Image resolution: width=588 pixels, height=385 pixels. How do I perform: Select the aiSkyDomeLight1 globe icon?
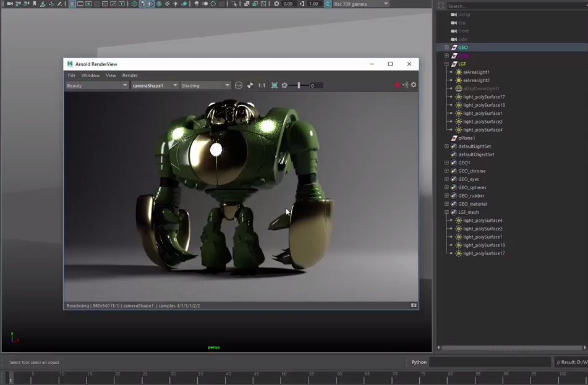(458, 89)
